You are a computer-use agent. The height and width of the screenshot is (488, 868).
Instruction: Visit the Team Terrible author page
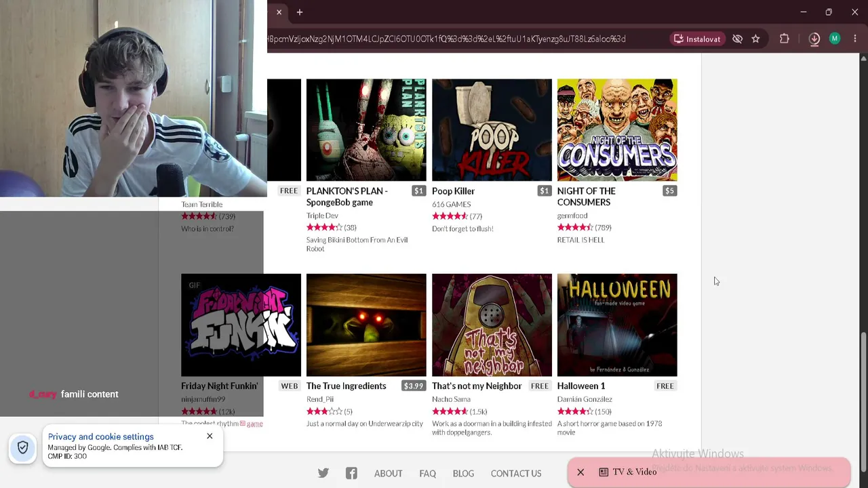pos(201,204)
